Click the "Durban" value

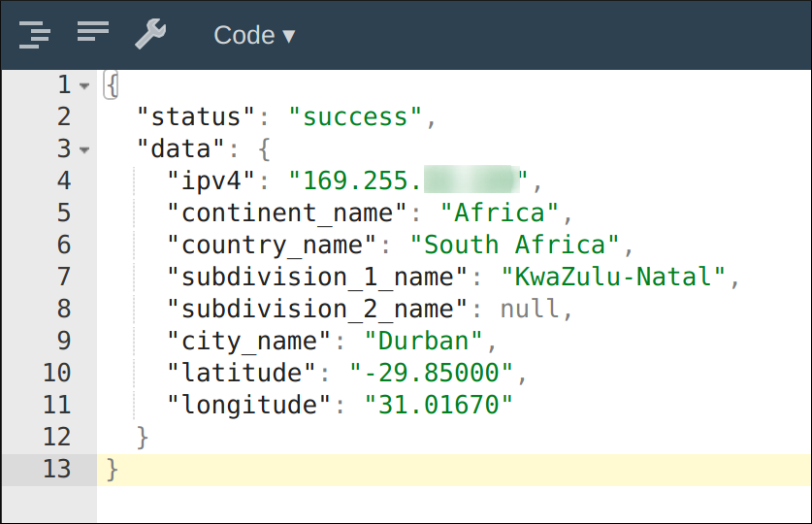(423, 342)
